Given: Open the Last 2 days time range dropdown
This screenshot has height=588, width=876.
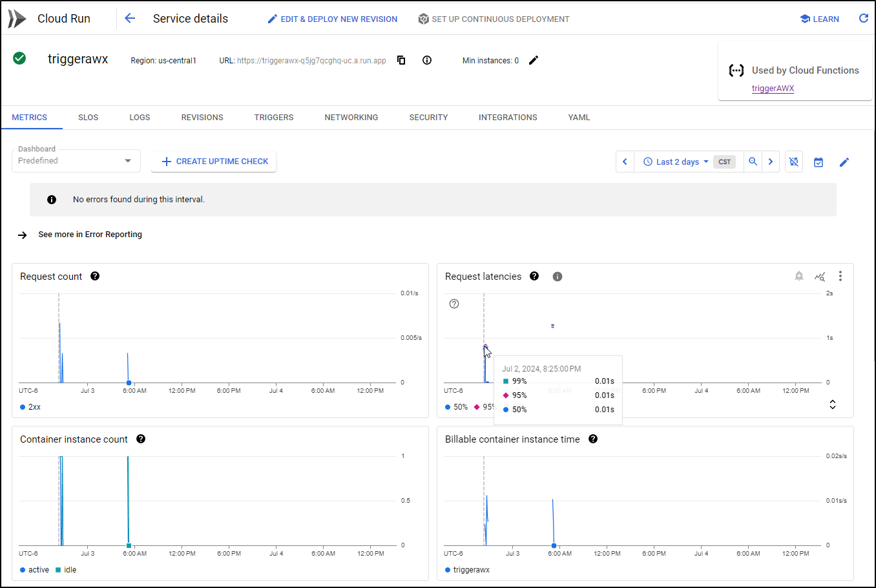Looking at the screenshot, I should (x=676, y=162).
